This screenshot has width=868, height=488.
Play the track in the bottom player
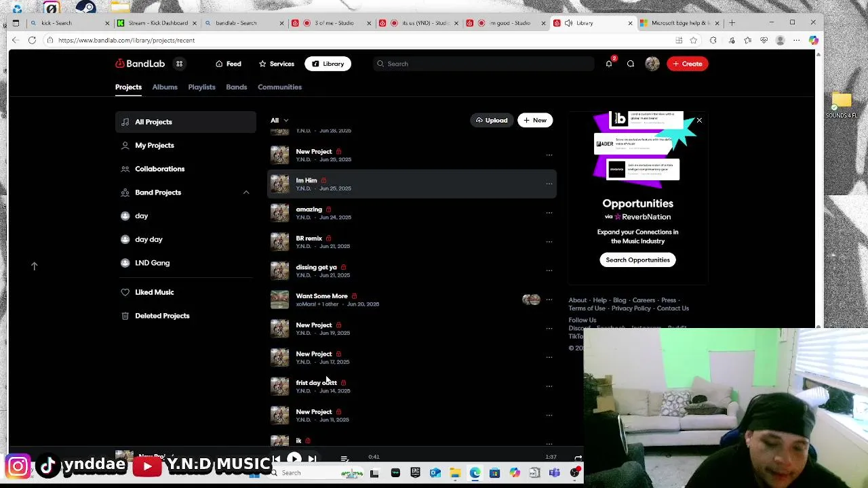coord(294,459)
